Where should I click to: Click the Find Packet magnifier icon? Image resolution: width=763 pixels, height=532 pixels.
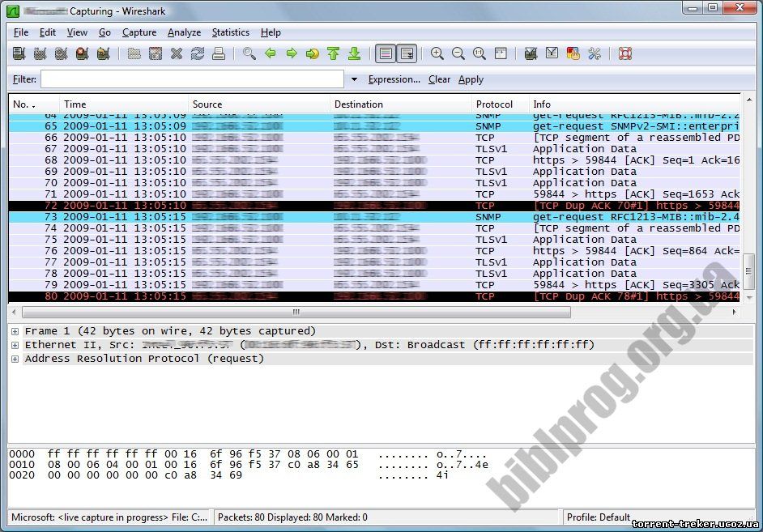click(x=249, y=53)
